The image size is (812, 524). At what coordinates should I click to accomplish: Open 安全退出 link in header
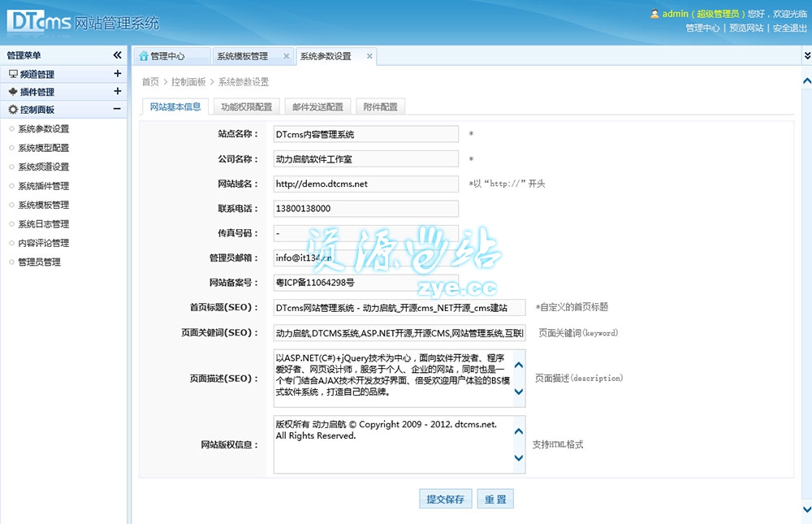[789, 28]
